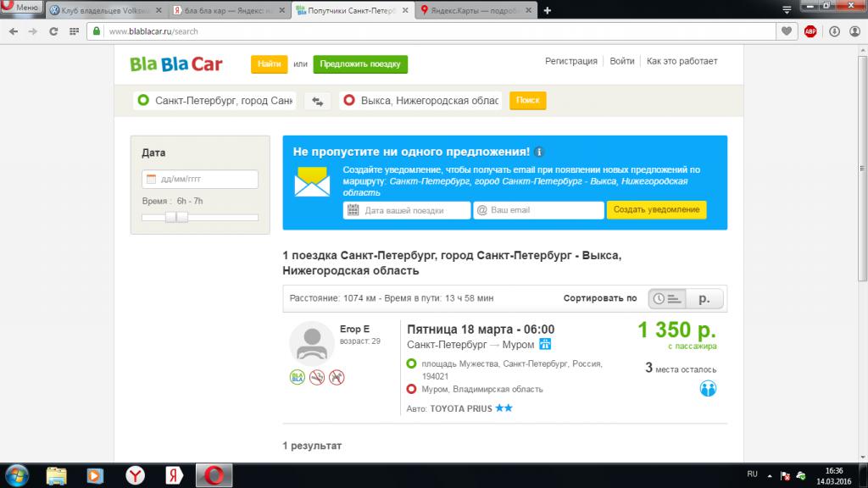Viewport: 868px width, 488px height.
Task: Click the highway icon next to Муром
Action: [x=545, y=344]
